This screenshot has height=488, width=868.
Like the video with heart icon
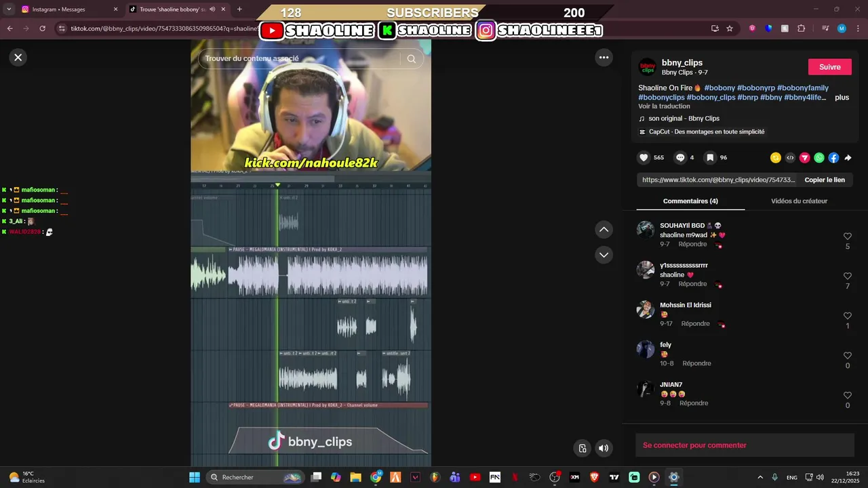coord(644,157)
